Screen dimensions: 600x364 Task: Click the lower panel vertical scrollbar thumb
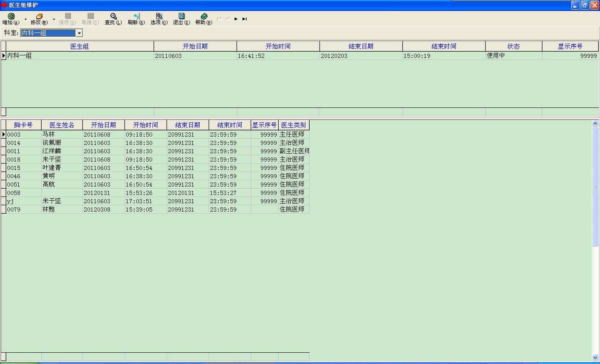pyautogui.click(x=595, y=187)
